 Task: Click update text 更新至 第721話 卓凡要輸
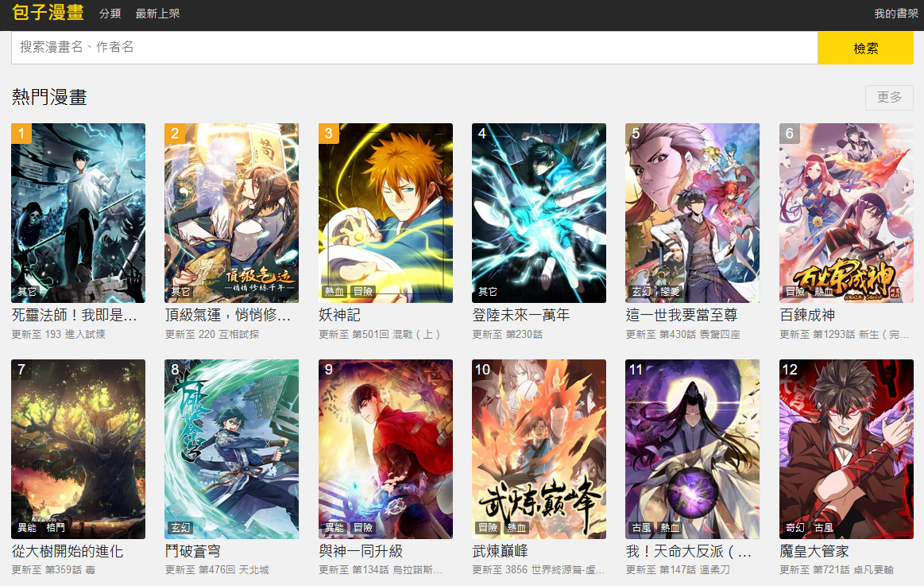pos(836,569)
